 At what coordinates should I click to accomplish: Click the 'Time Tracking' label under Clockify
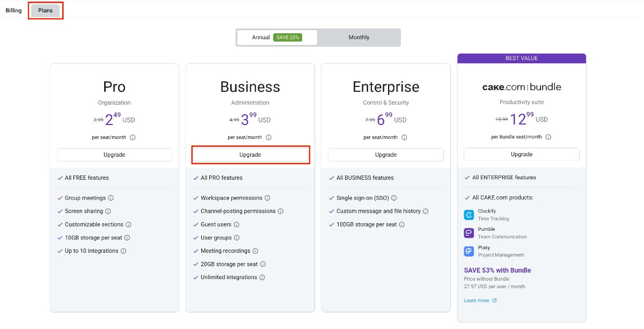pyautogui.click(x=494, y=219)
